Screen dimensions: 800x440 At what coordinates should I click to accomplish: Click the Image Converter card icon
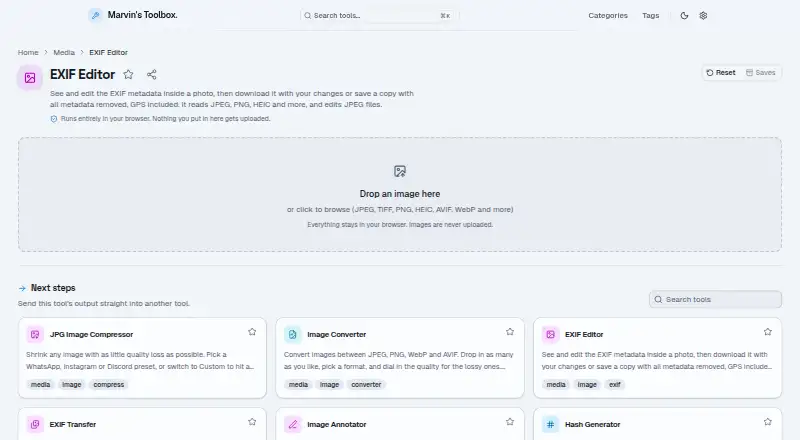292,334
